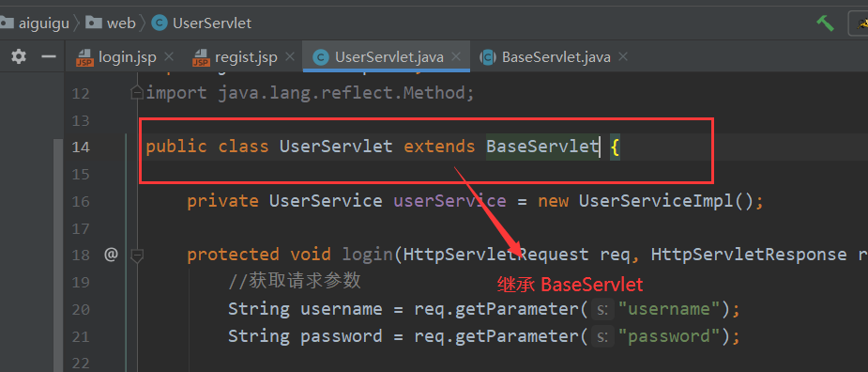The height and width of the screenshot is (372, 868).
Task: Click line number 16 in the gutter
Action: 81,201
